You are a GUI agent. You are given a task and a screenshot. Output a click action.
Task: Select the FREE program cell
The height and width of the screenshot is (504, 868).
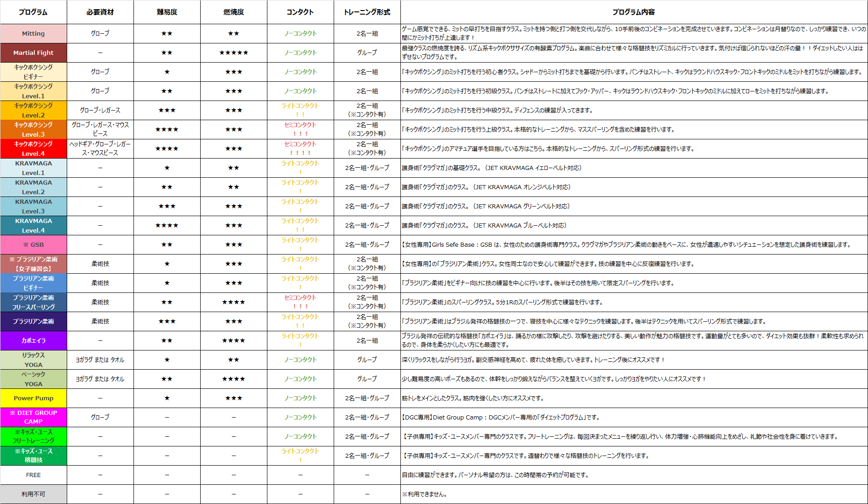(x=33, y=475)
